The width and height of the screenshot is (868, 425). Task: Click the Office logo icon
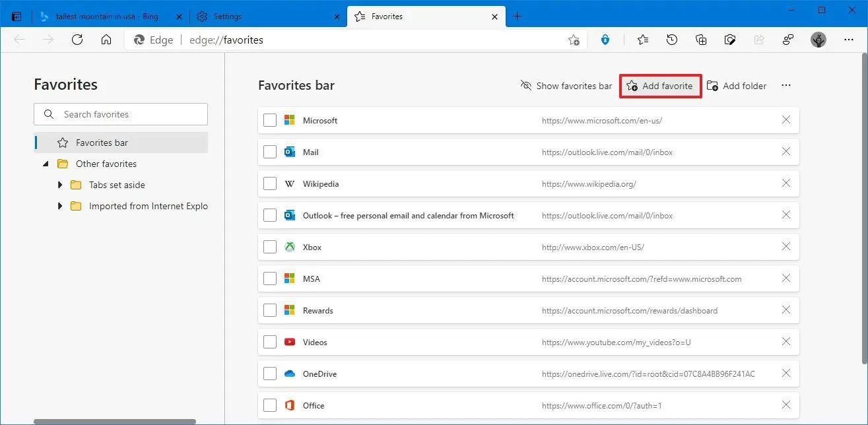coord(289,405)
